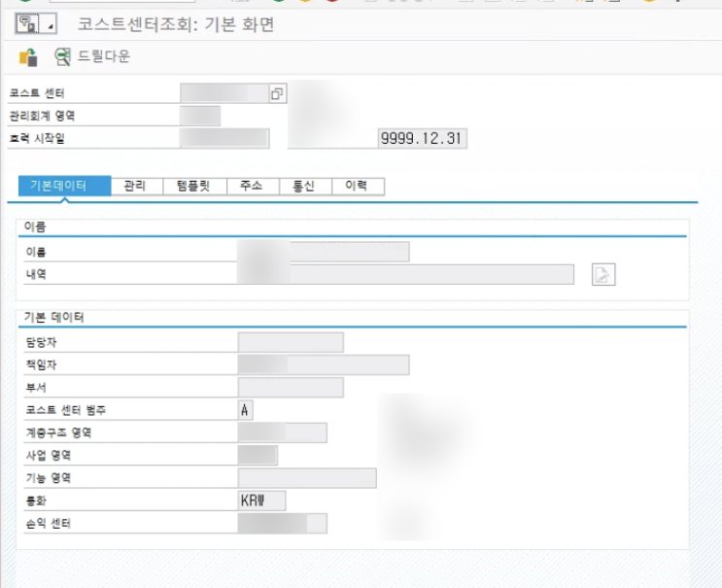Open the 이력 tab
722x588 pixels.
(x=358, y=186)
